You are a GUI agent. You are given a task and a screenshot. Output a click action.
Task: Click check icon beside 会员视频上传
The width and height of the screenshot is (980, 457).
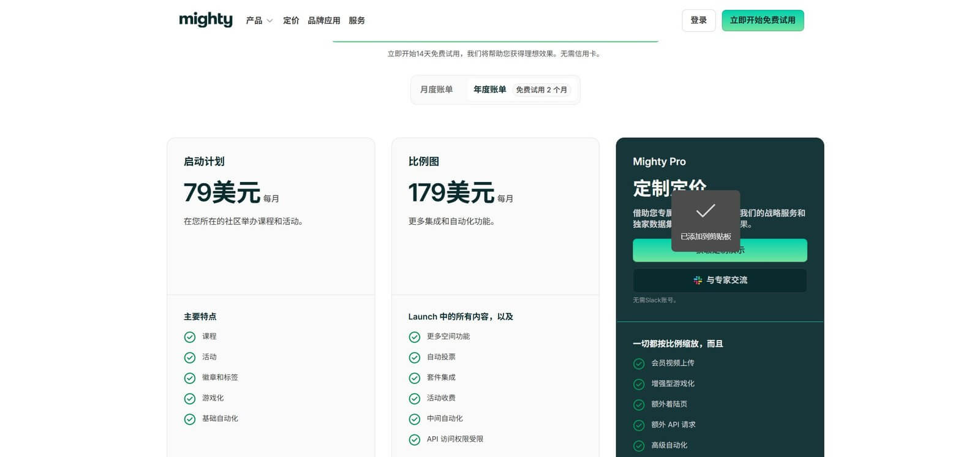pyautogui.click(x=639, y=364)
